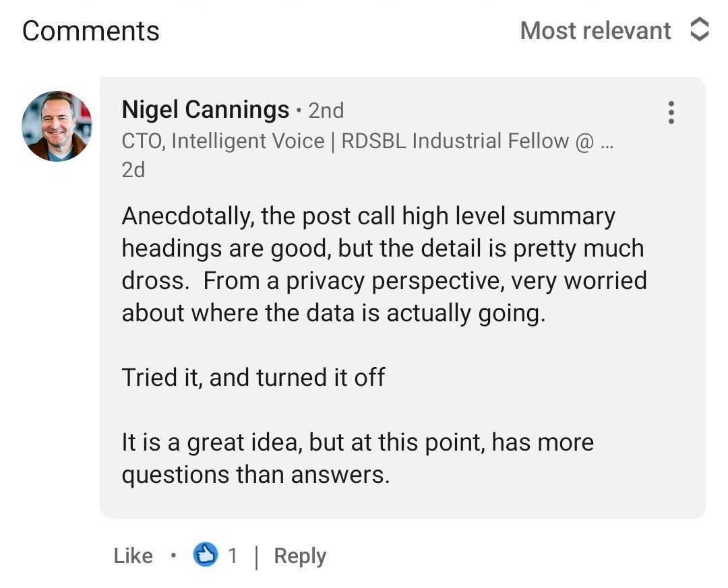Image resolution: width=728 pixels, height=588 pixels.
Task: Reply to Nigel Cannings' comment
Action: click(299, 555)
